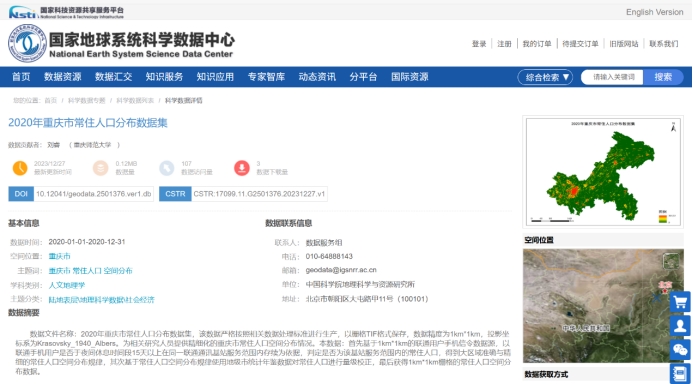This screenshot has width=693, height=384.
Task: Open 我的订单 my orders link
Action: click(537, 44)
